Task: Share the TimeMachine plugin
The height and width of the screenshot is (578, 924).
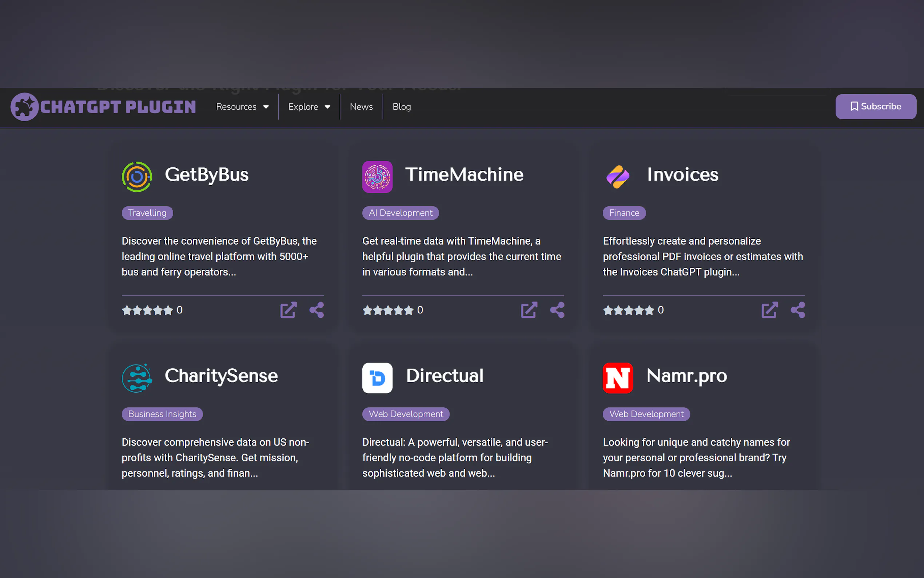Action: [x=557, y=310]
